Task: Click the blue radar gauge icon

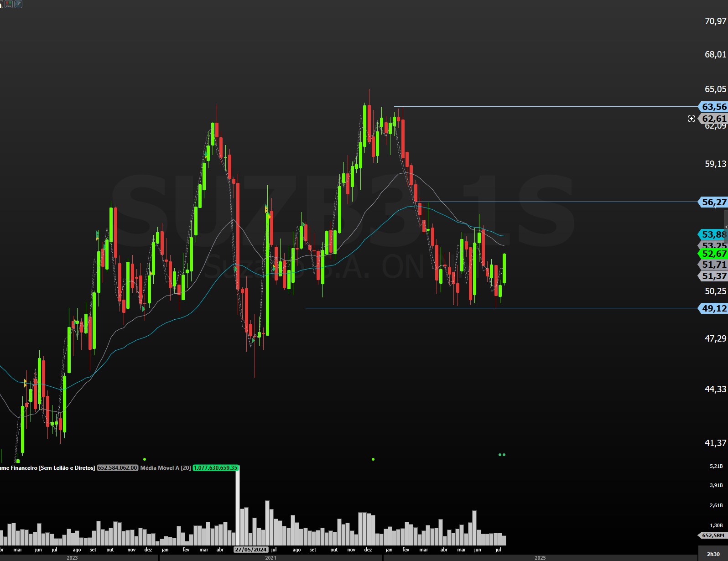Action: click(18, 4)
